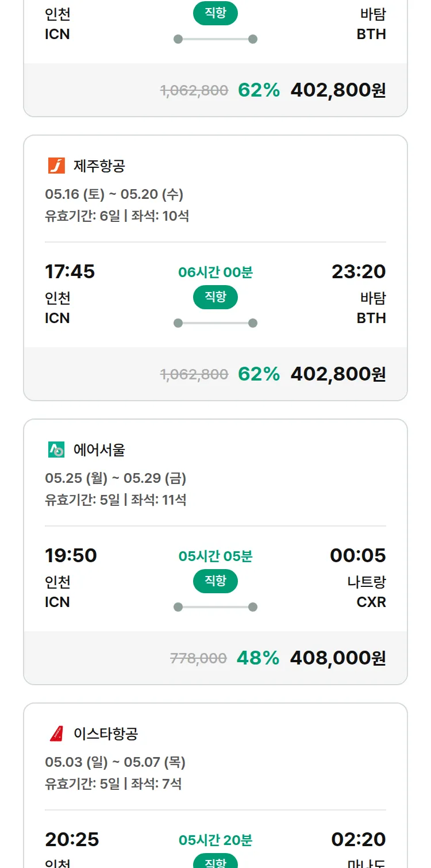Tap the 48% discount label

(x=258, y=658)
